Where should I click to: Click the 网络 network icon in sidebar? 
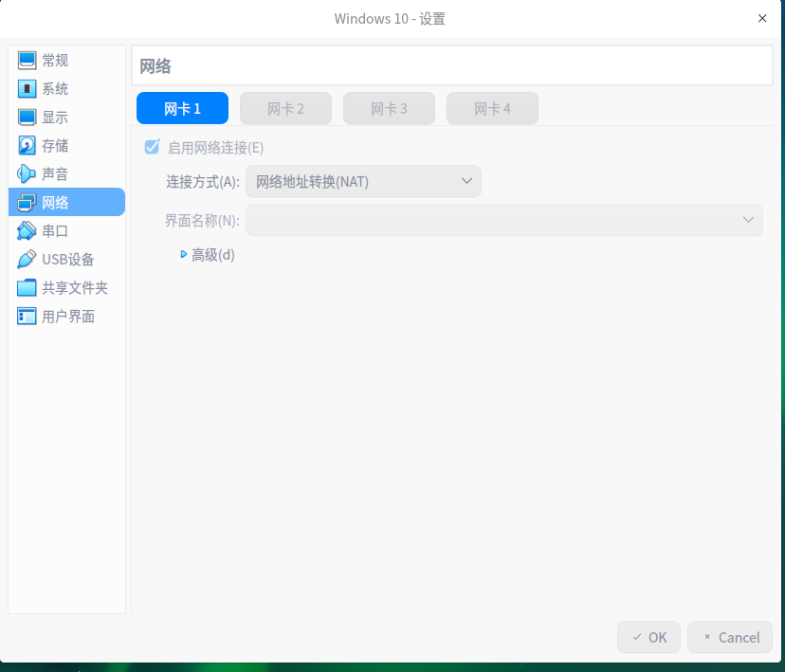coord(27,202)
